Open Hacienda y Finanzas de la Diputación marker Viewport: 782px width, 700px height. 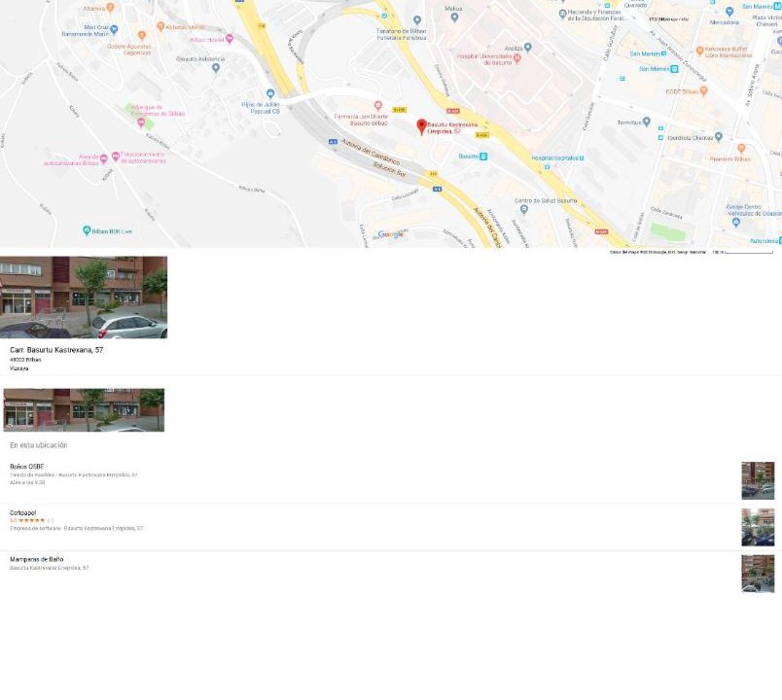coord(562,14)
